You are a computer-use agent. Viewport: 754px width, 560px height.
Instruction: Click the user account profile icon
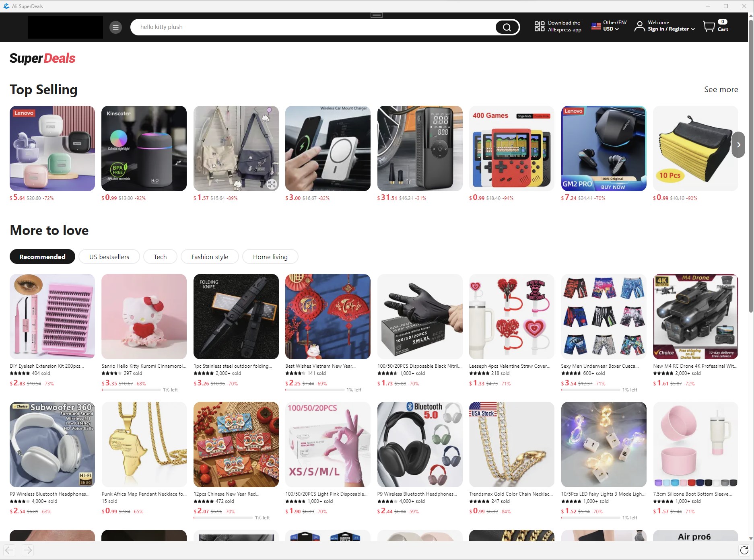pyautogui.click(x=639, y=27)
